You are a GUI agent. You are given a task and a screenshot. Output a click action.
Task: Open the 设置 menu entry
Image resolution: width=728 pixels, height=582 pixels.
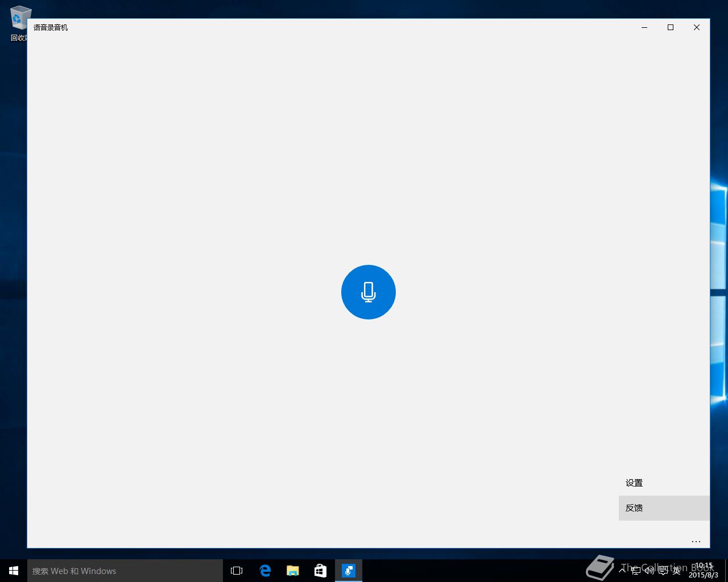pos(664,483)
